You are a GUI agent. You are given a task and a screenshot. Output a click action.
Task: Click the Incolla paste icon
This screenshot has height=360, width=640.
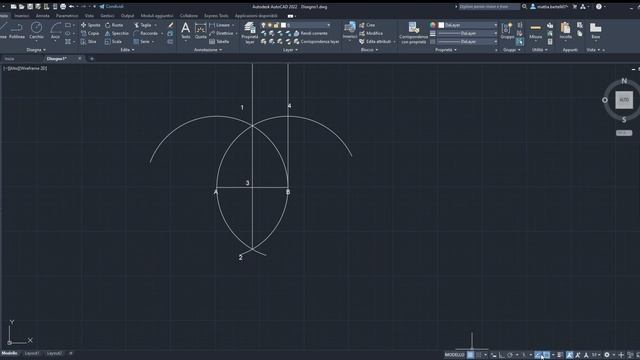pyautogui.click(x=565, y=31)
